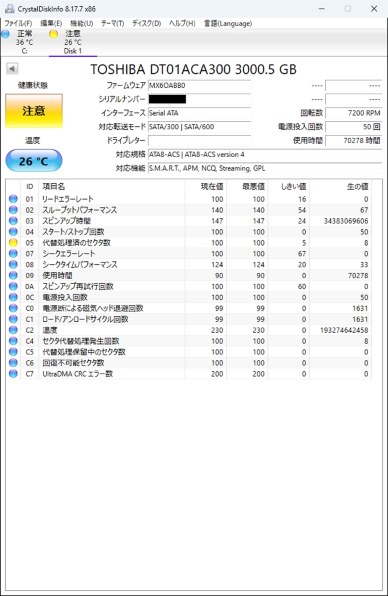
Task: Close the CrystalDiskInfo window
Action: click(x=374, y=8)
